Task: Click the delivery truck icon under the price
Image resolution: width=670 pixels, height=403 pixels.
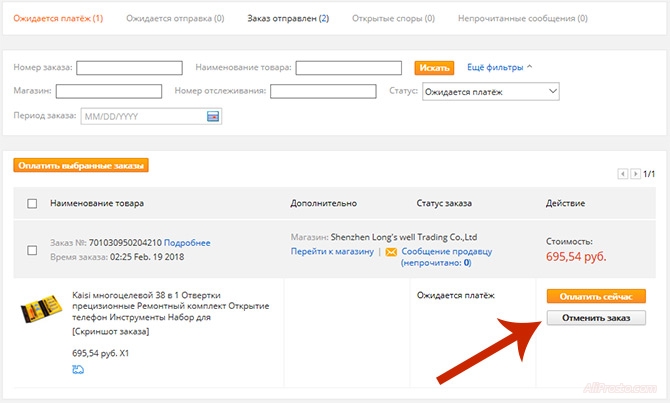Action: pos(78,370)
